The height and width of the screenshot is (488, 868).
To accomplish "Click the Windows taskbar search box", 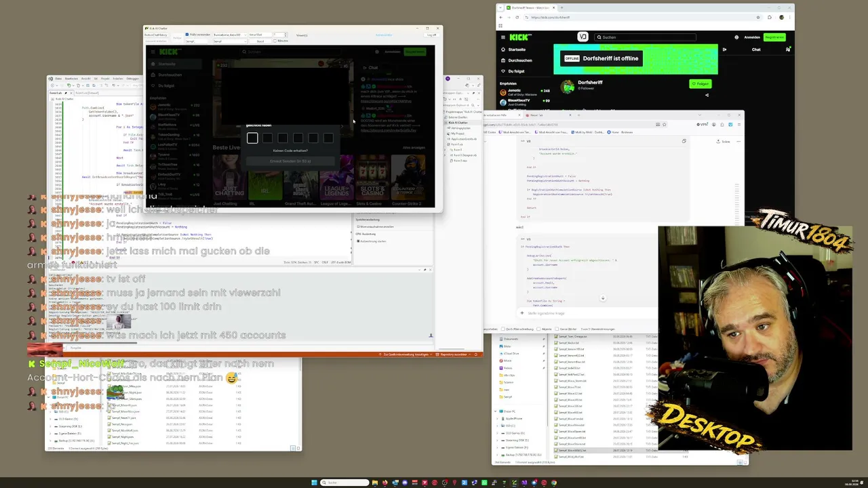I will click(344, 483).
